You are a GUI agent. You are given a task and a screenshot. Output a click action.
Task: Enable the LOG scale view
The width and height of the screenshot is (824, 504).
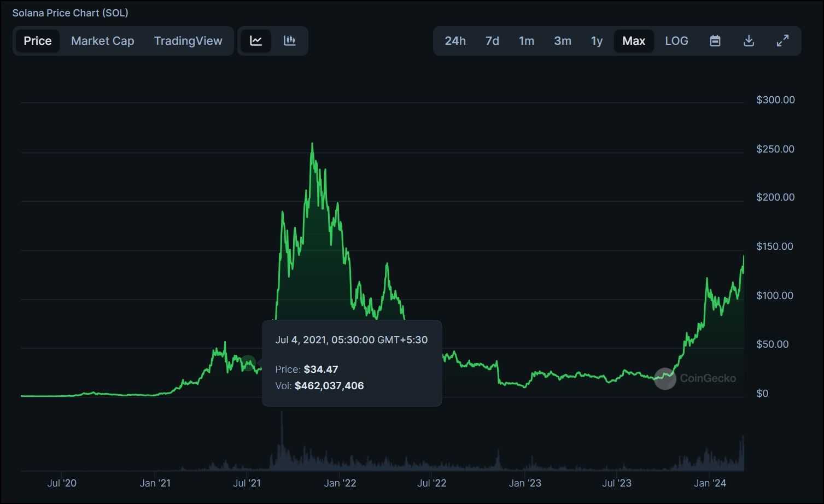pyautogui.click(x=676, y=40)
